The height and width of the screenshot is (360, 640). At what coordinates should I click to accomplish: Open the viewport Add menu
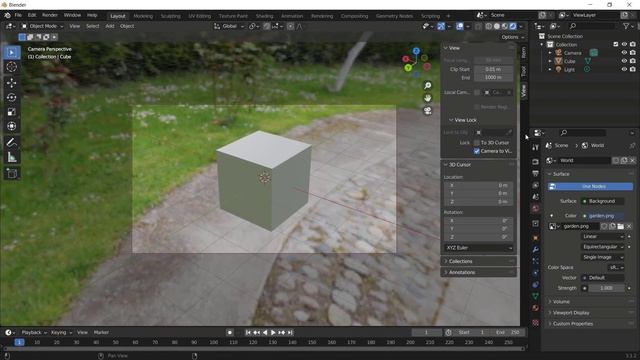110,26
